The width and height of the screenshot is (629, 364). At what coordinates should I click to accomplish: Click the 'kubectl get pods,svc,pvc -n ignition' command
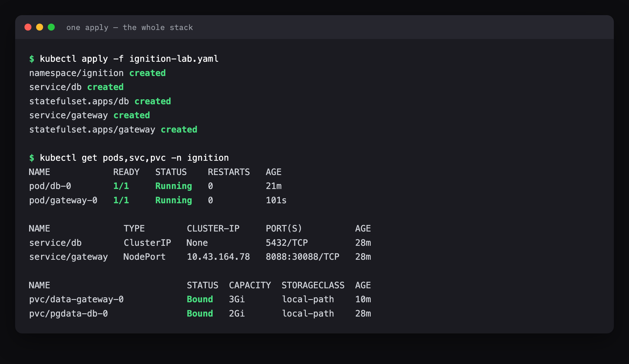click(x=134, y=158)
